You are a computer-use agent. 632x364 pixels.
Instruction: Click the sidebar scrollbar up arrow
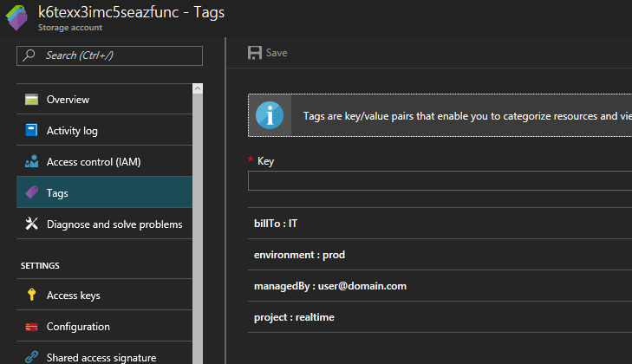pos(198,88)
